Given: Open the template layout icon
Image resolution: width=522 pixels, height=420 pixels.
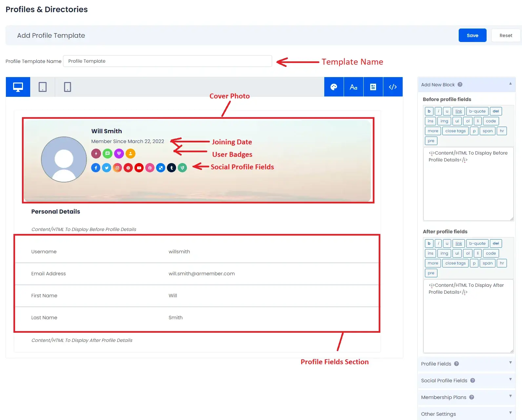Looking at the screenshot, I should (373, 87).
